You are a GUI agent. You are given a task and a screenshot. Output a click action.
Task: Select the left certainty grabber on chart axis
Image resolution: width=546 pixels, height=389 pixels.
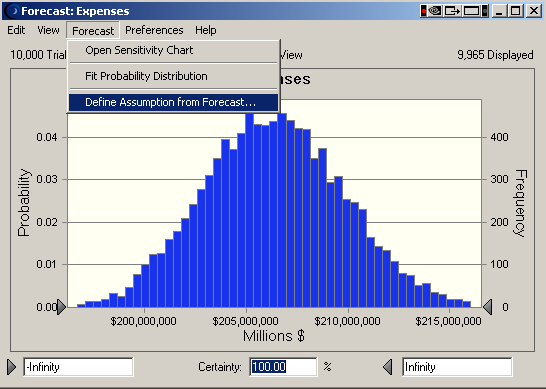61,307
